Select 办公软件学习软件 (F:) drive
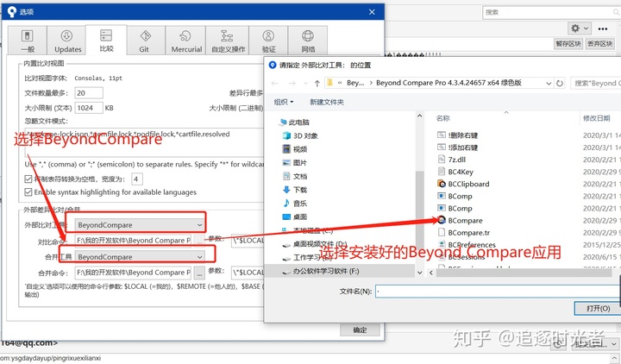 pos(321,272)
